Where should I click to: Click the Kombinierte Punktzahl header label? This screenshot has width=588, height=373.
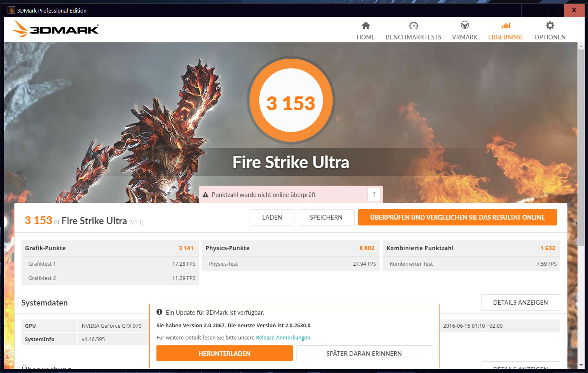(x=420, y=248)
